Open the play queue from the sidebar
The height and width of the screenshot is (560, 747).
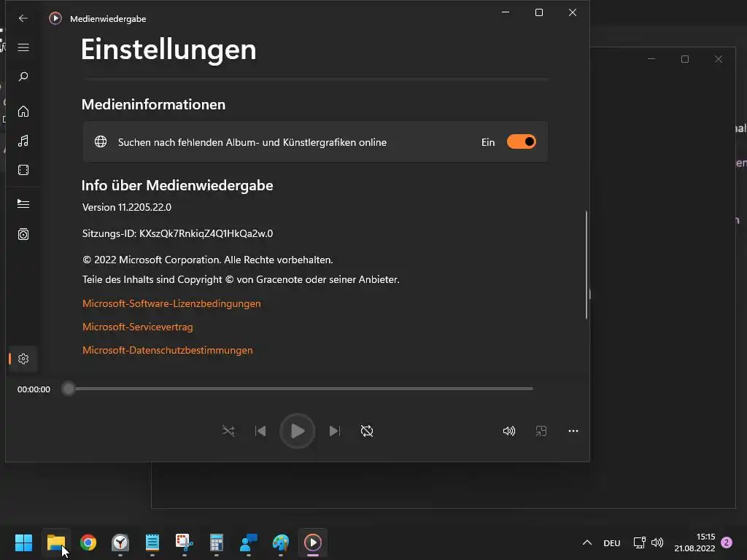[x=23, y=204]
